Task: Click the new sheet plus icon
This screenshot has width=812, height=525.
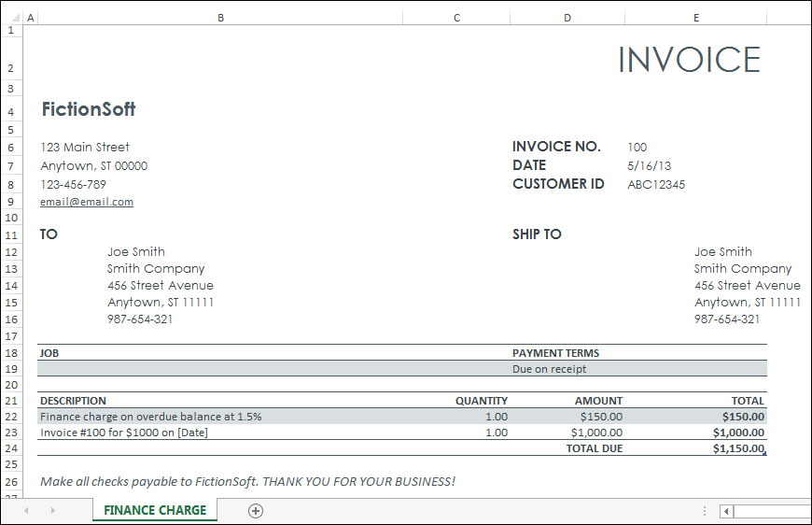Action: (x=256, y=511)
